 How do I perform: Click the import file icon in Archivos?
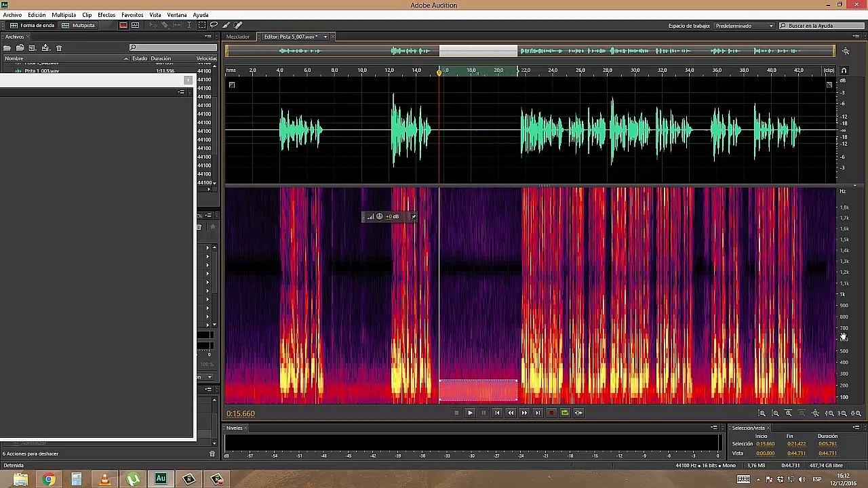[x=20, y=48]
